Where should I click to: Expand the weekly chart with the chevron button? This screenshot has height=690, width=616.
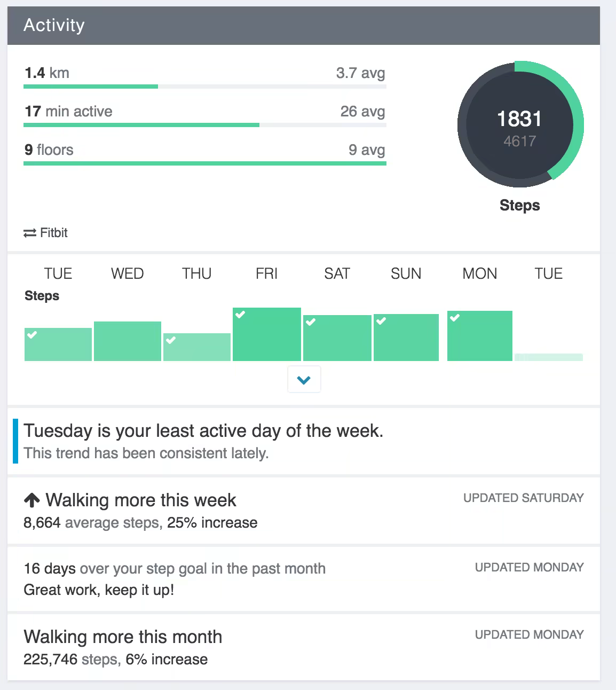[304, 380]
